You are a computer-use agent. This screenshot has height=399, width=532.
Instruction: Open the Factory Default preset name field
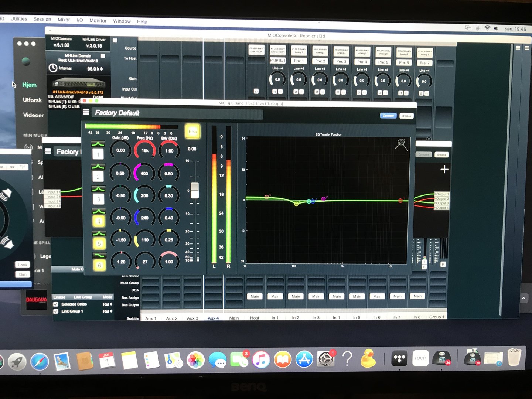coord(178,113)
